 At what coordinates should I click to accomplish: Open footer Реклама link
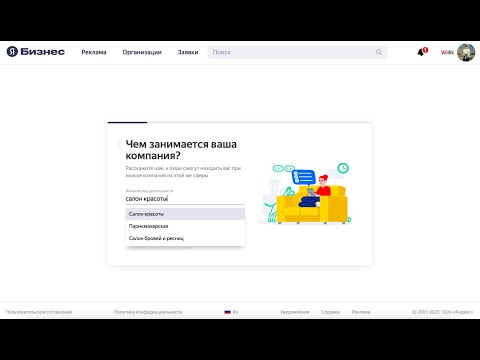tap(361, 312)
